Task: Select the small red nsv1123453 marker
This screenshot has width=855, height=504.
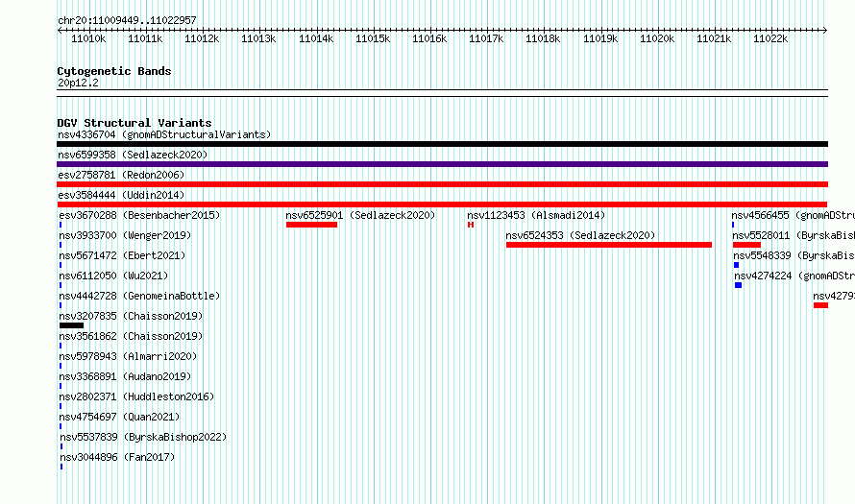Action: (x=471, y=225)
